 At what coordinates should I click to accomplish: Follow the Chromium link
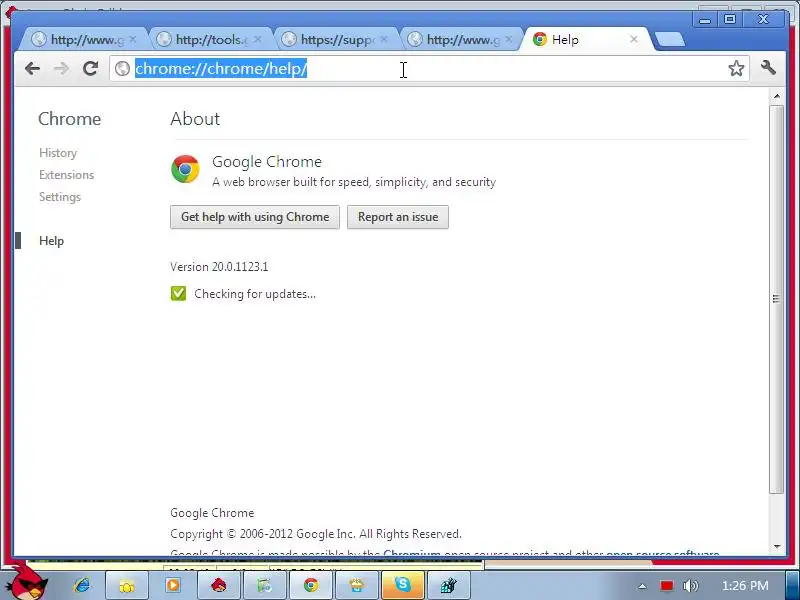(x=412, y=553)
